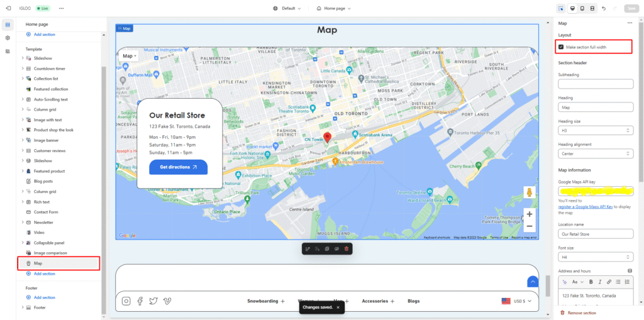Uncheck Make section full width
Screen dimensions: 644x320
561,47
